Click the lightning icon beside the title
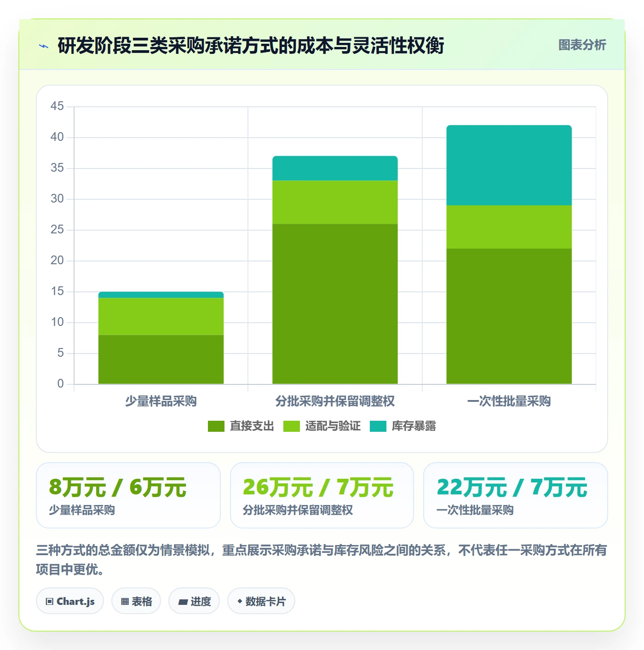Image resolution: width=644 pixels, height=650 pixels. point(44,46)
